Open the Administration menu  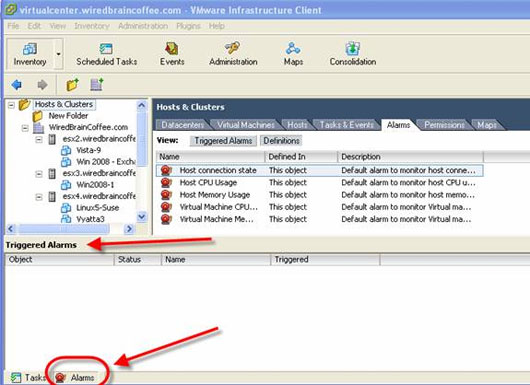[x=143, y=26]
